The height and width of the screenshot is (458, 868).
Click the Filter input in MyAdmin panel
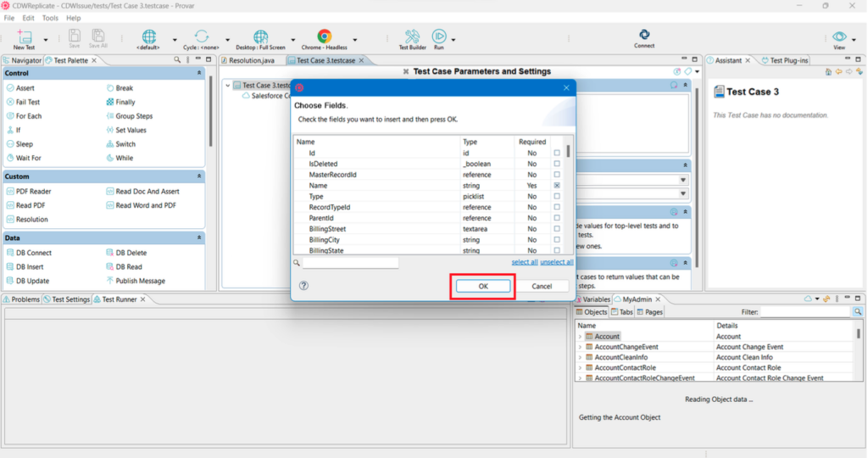805,312
